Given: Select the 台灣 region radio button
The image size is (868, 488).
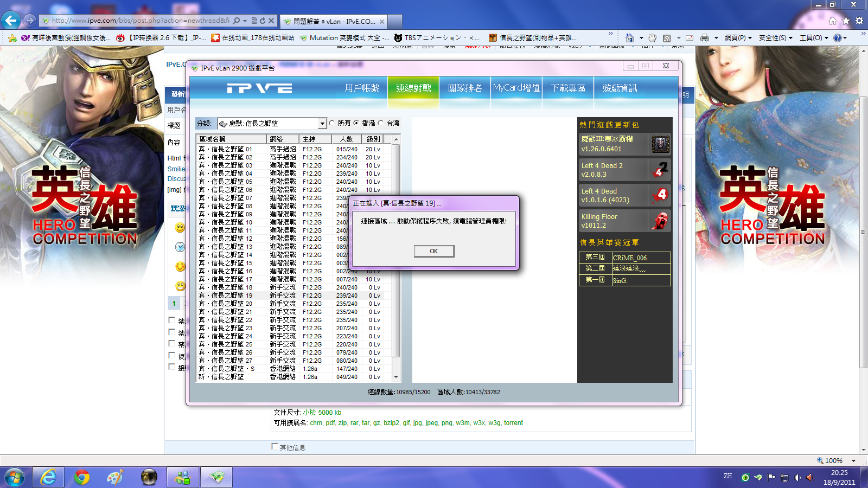Looking at the screenshot, I should pyautogui.click(x=381, y=123).
